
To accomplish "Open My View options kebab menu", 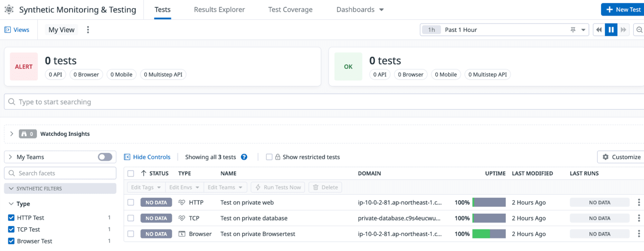I will click(88, 30).
